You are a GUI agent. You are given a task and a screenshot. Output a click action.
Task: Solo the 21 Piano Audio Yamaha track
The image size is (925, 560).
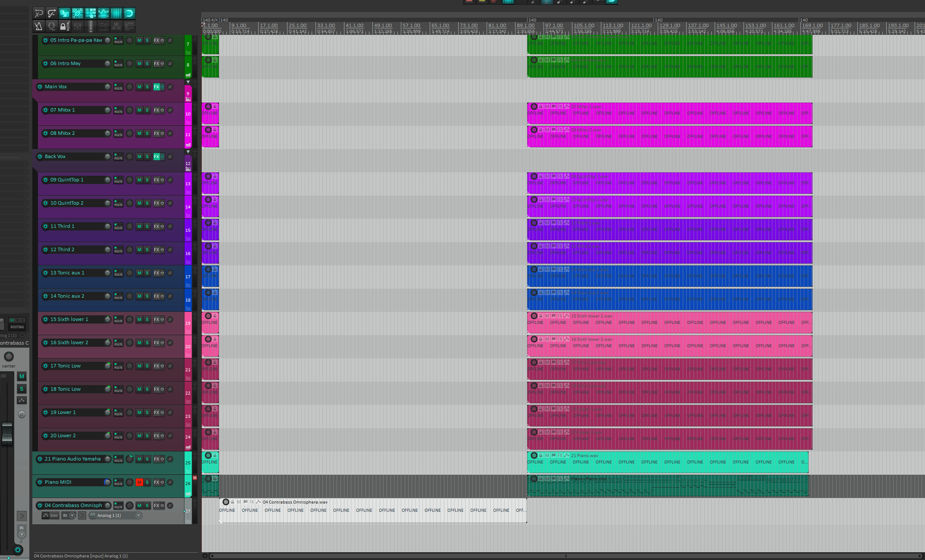[x=147, y=459]
